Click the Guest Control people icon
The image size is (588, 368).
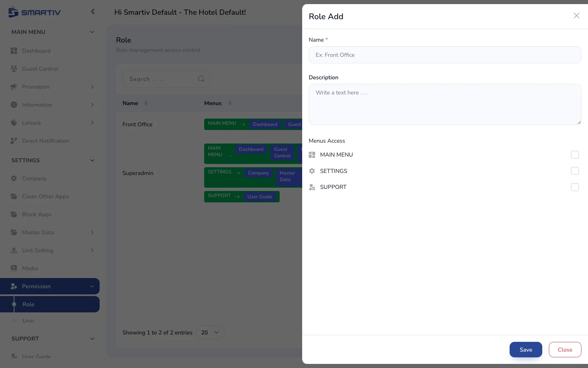coord(14,69)
